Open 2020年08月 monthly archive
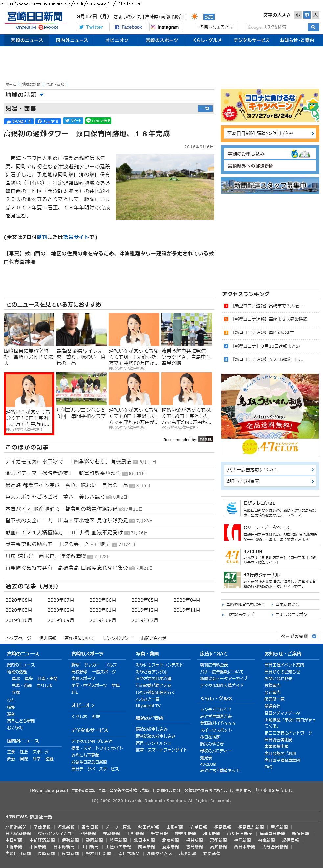This screenshot has height=868, width=323. coord(18,600)
